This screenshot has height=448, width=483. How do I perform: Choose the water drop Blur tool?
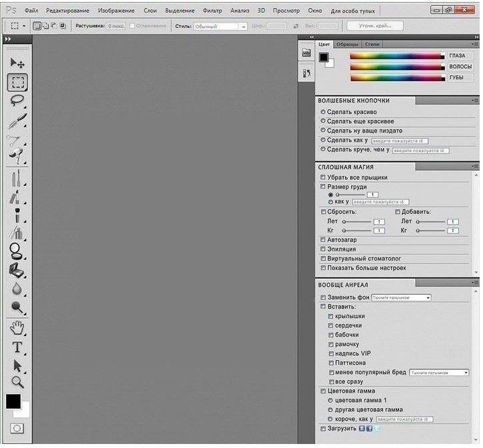17,289
